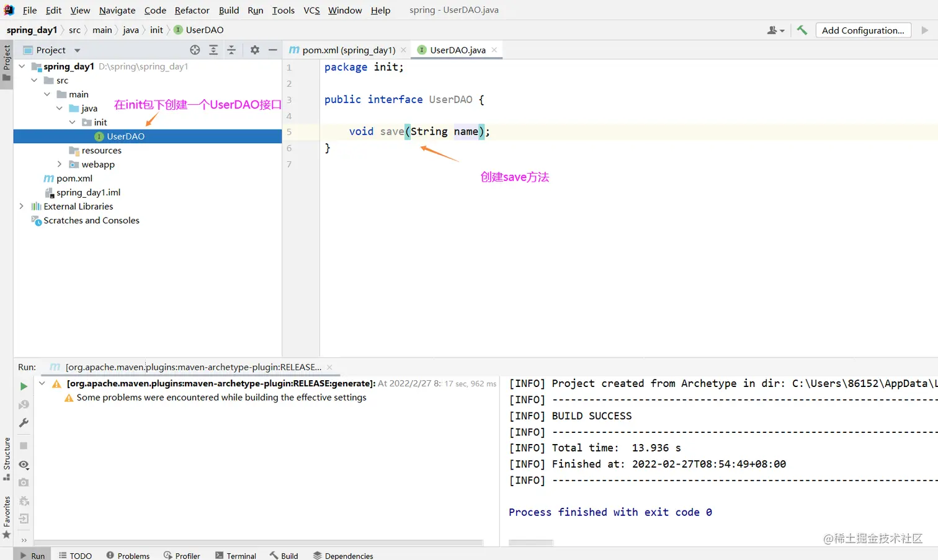This screenshot has width=938, height=560.
Task: Open the File menu
Action: click(x=30, y=10)
